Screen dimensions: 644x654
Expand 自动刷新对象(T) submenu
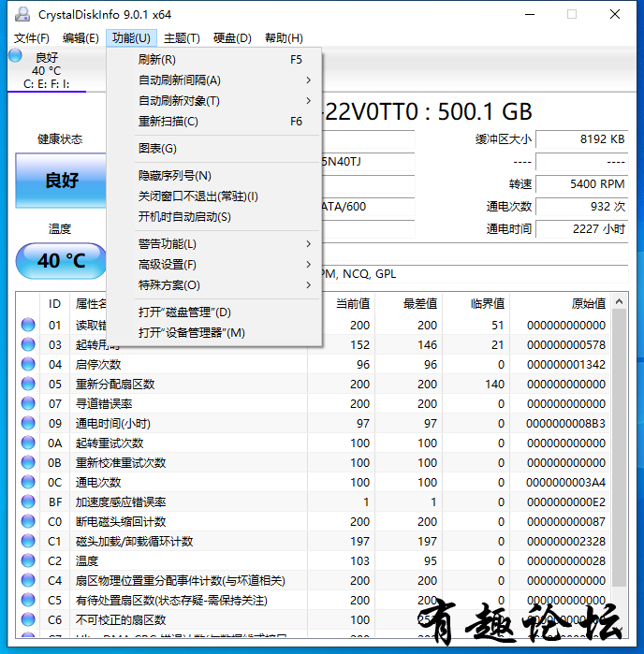(x=214, y=100)
